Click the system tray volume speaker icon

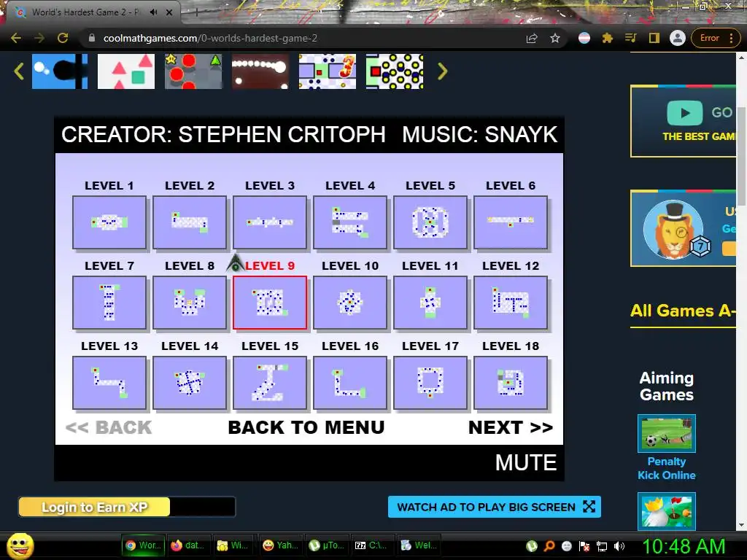[x=619, y=546]
